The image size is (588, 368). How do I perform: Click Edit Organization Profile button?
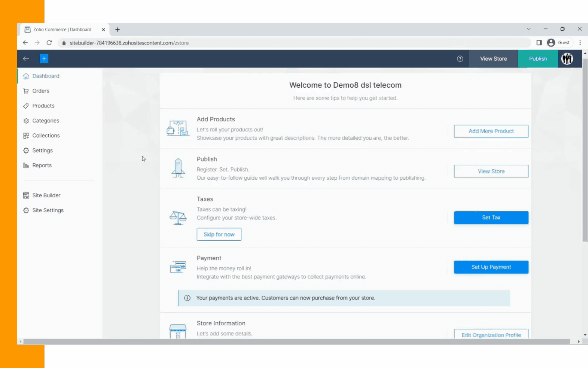[491, 334]
